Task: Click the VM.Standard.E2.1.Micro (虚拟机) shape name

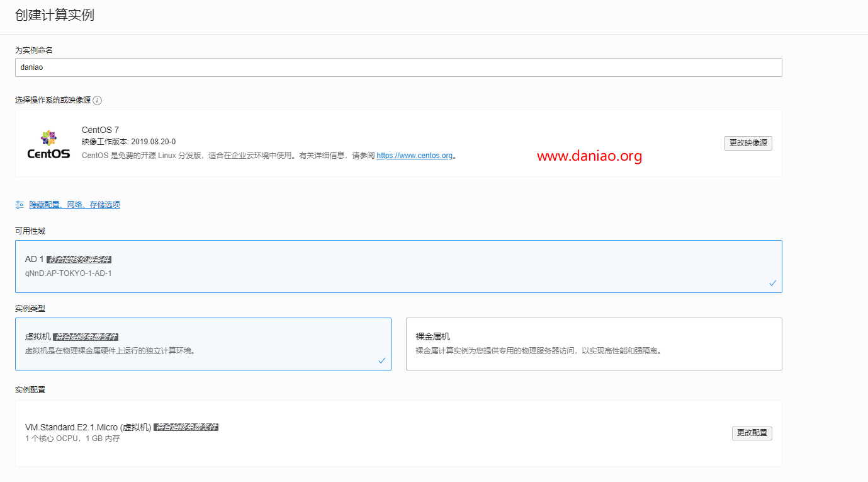Action: (88, 427)
